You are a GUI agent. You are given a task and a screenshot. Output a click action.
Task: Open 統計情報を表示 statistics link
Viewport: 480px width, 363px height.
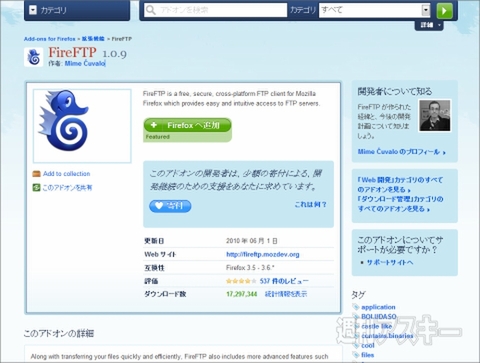click(x=286, y=294)
